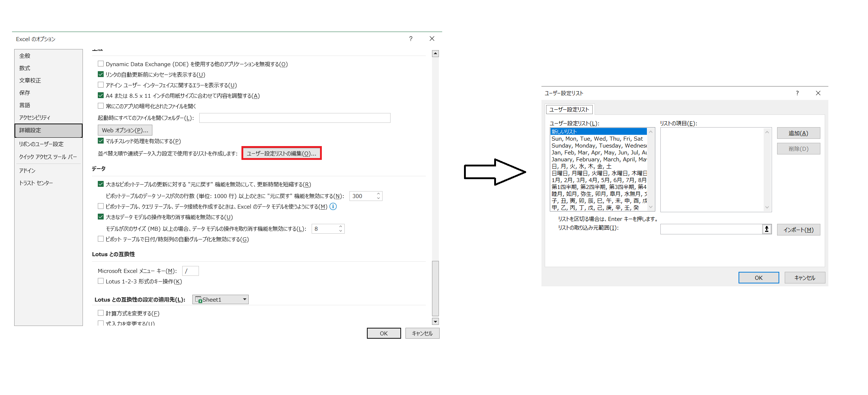
Task: Click the help icon on the Excel options dialog
Action: coord(411,39)
